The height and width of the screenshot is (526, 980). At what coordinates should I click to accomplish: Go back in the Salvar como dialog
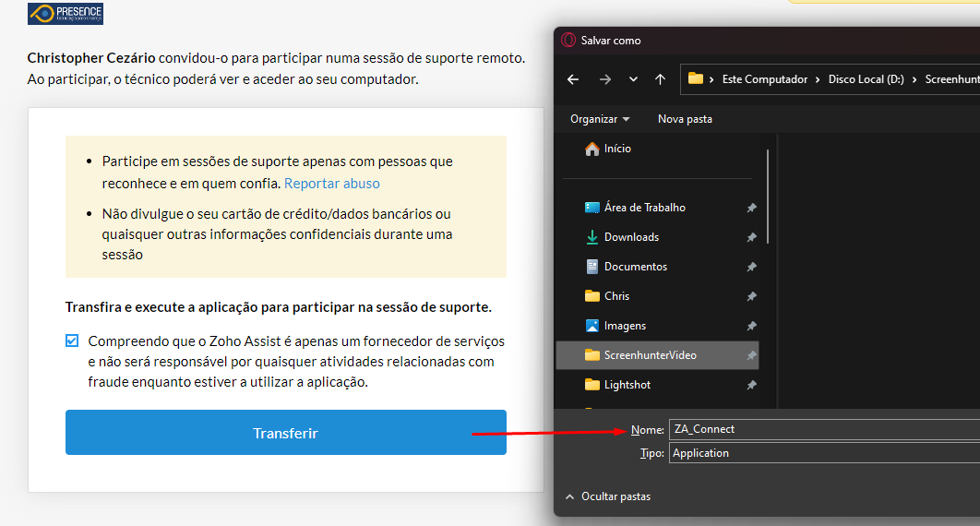point(572,79)
